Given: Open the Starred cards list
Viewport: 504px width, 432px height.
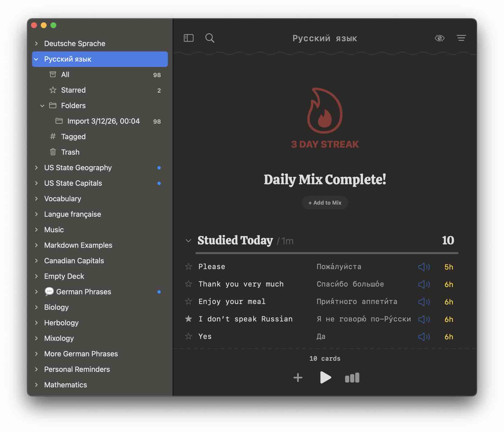Looking at the screenshot, I should point(73,90).
